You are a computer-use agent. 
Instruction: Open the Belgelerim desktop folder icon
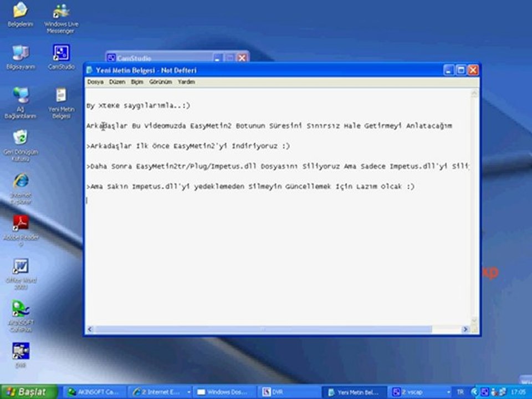pos(21,14)
